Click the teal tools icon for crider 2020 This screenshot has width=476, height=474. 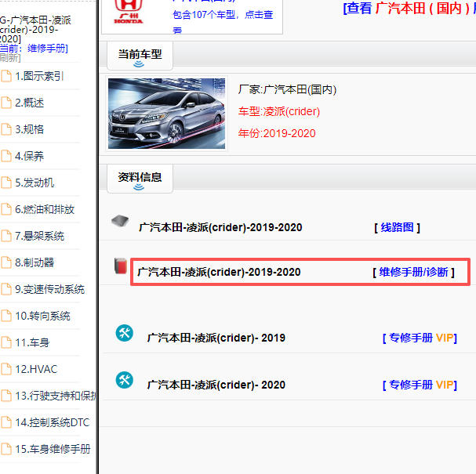pos(125,380)
